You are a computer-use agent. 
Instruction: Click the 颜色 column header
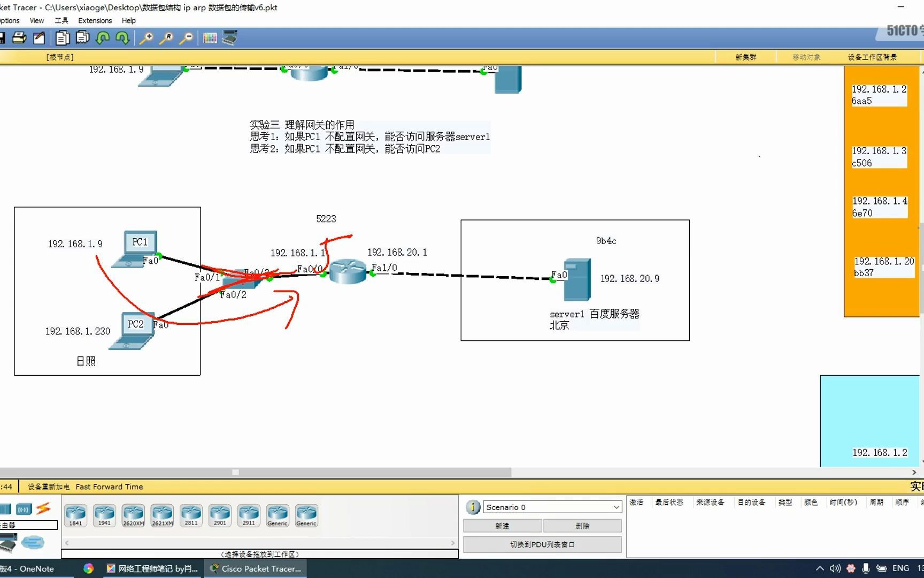811,503
